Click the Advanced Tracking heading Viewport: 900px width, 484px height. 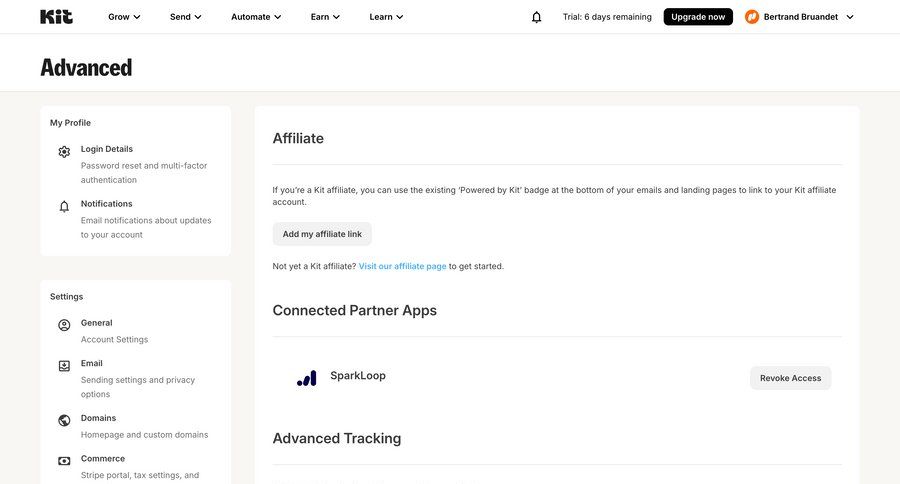click(336, 439)
